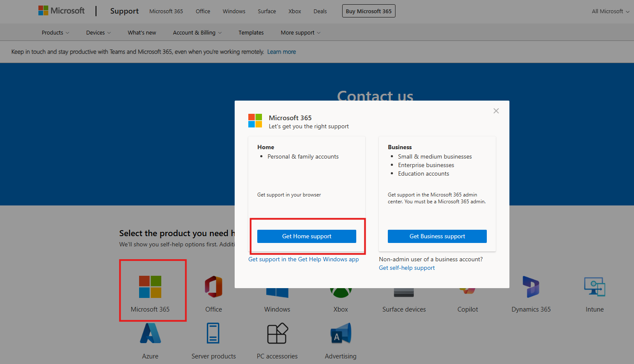Click the Get Business support button
Image resolution: width=634 pixels, height=364 pixels.
pyautogui.click(x=437, y=236)
